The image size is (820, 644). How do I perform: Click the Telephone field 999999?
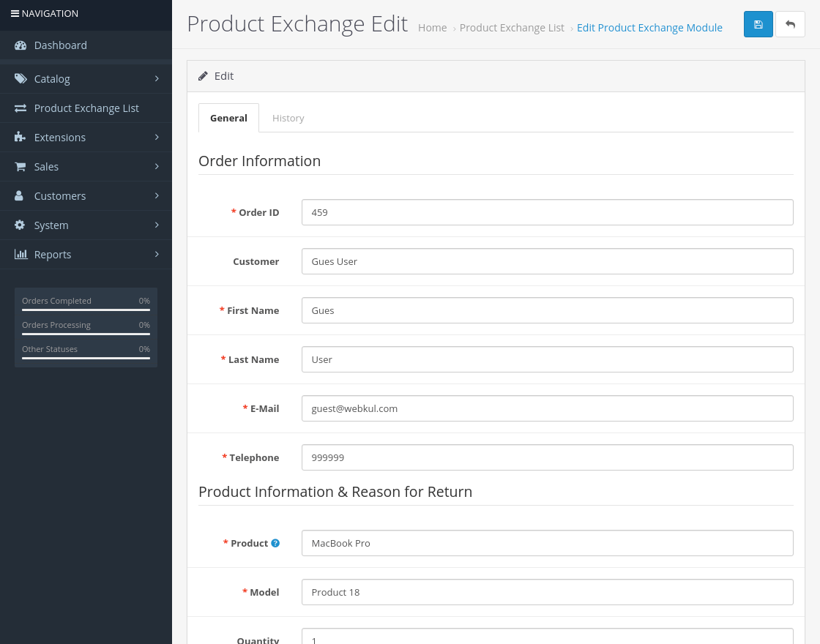point(547,457)
